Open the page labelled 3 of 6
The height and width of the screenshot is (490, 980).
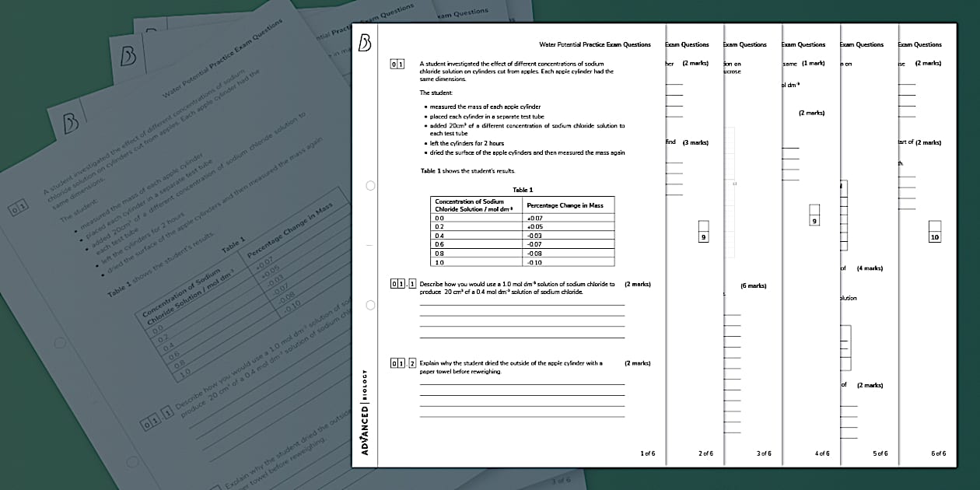[764, 453]
